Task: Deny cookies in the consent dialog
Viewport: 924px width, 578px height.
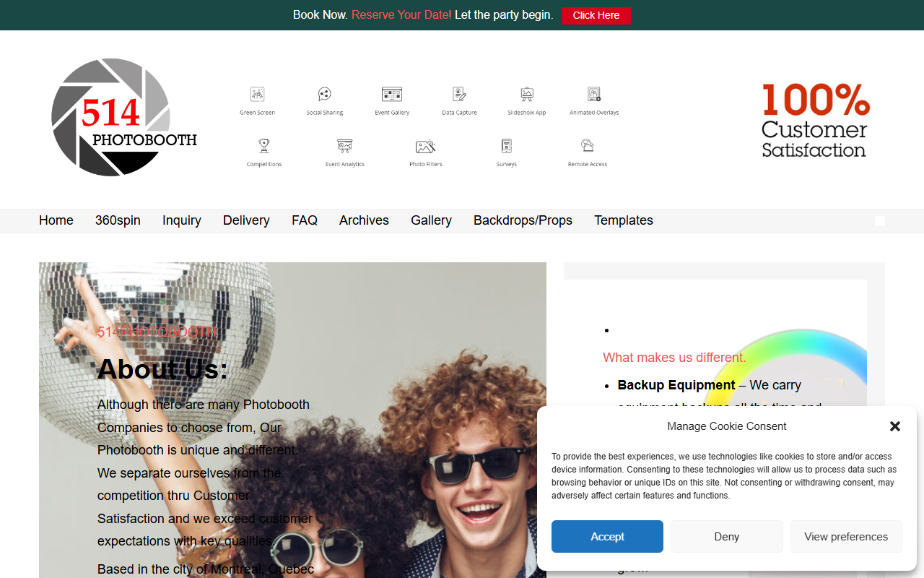Action: point(727,537)
